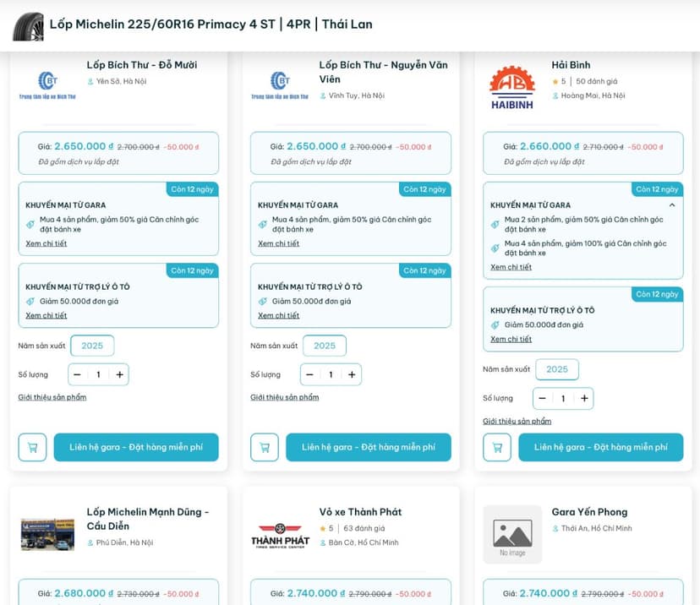
Task: Contact Lốp Bích Thư Nguyễn Văn Viên garage to order
Action: (369, 447)
